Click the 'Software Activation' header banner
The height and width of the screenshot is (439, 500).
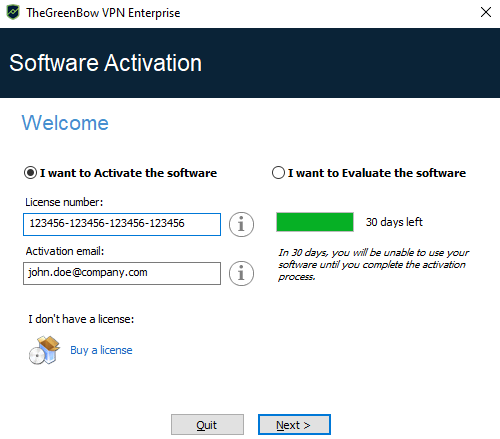tap(250, 63)
